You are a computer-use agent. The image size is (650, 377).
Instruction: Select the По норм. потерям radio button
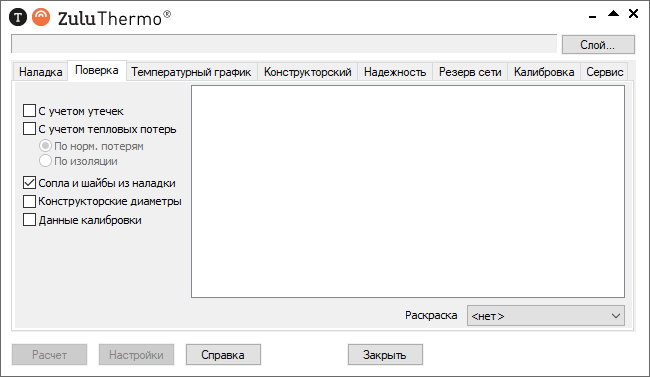click(45, 146)
